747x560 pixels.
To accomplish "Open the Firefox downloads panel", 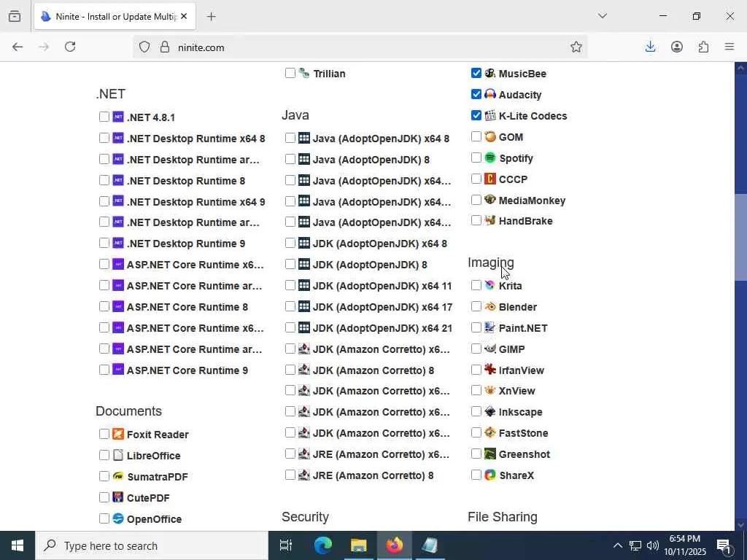I will 650,47.
